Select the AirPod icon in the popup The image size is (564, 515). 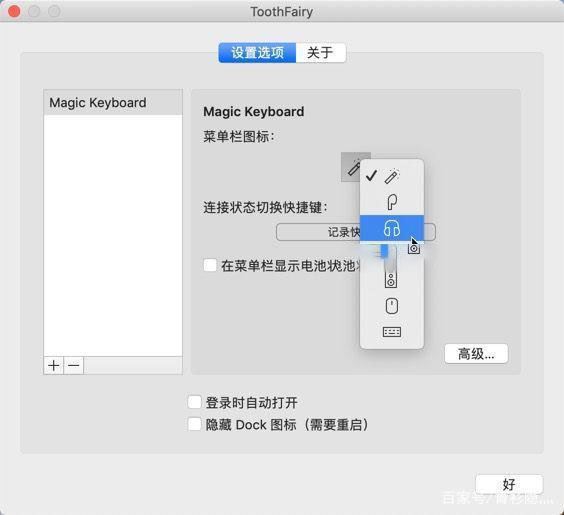[x=392, y=202]
